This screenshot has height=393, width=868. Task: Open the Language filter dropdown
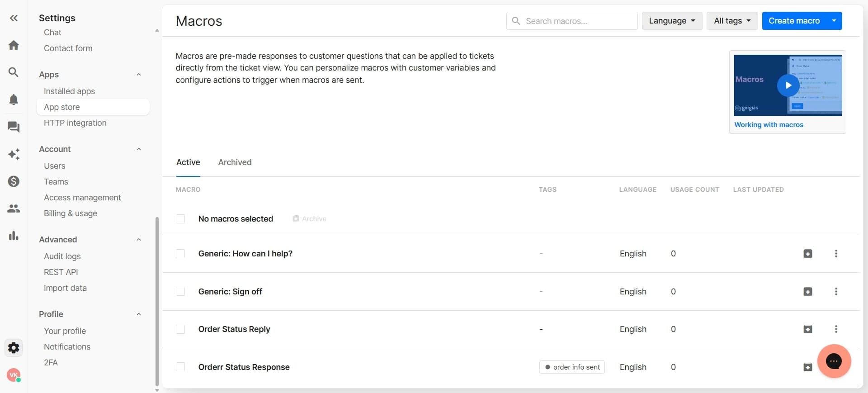[x=672, y=21]
